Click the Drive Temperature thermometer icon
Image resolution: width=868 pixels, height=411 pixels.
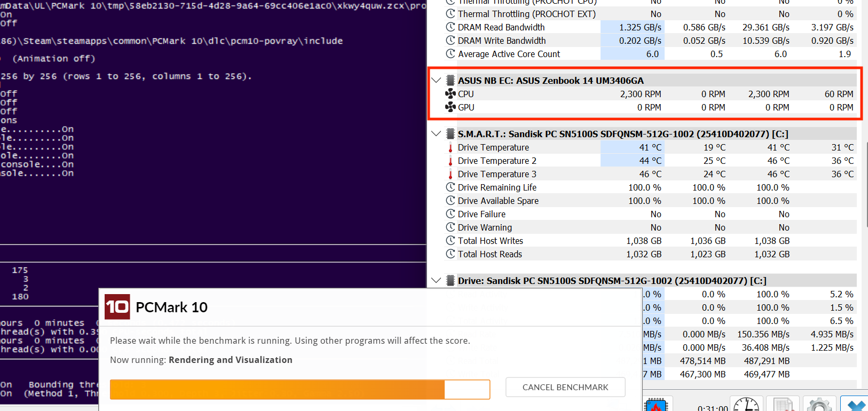tap(451, 147)
